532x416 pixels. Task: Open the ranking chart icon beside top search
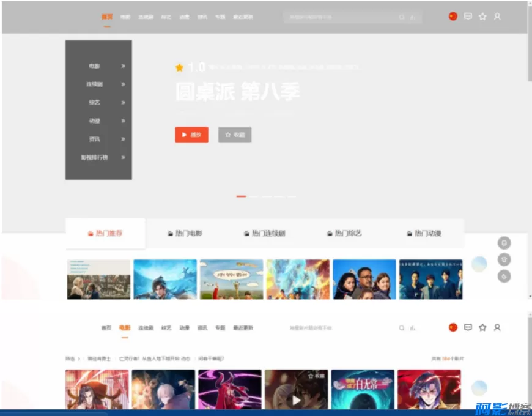tap(413, 17)
